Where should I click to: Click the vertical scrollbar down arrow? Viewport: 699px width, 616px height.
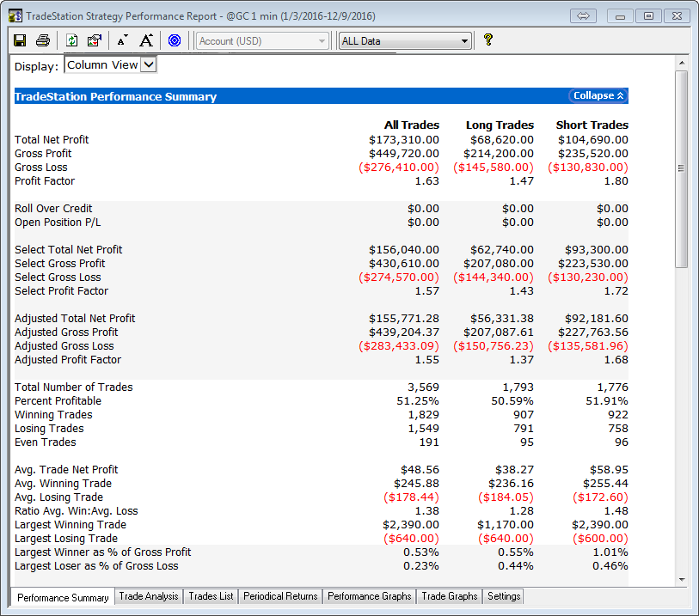[x=681, y=579]
